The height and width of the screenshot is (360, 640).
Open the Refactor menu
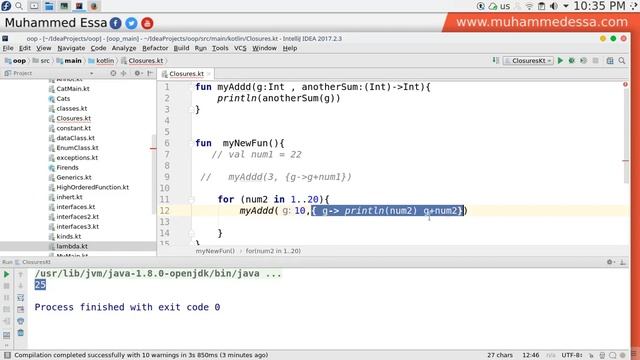pyautogui.click(x=155, y=48)
